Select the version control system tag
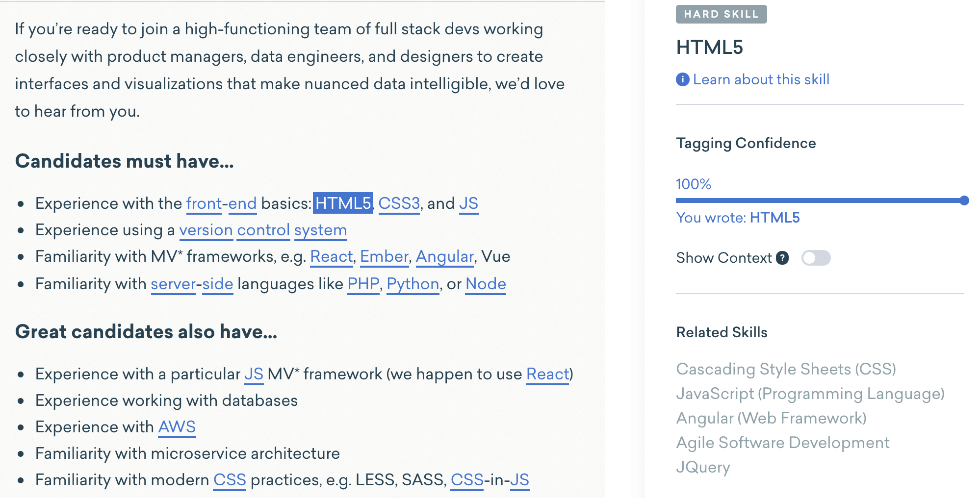 tap(263, 230)
